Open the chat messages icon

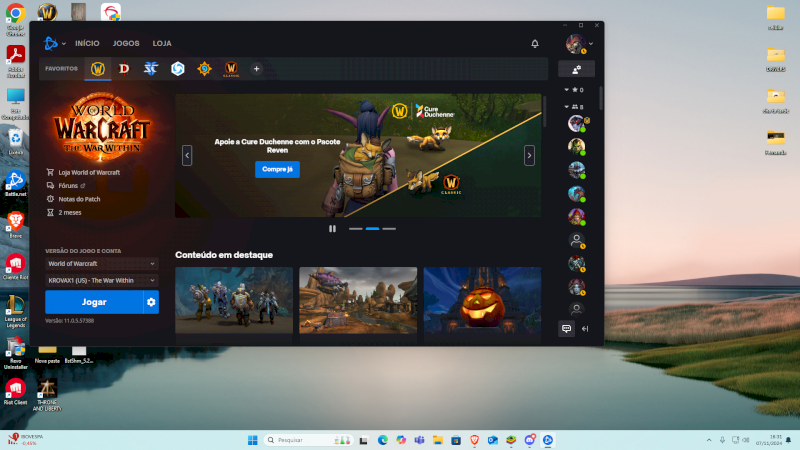click(566, 329)
